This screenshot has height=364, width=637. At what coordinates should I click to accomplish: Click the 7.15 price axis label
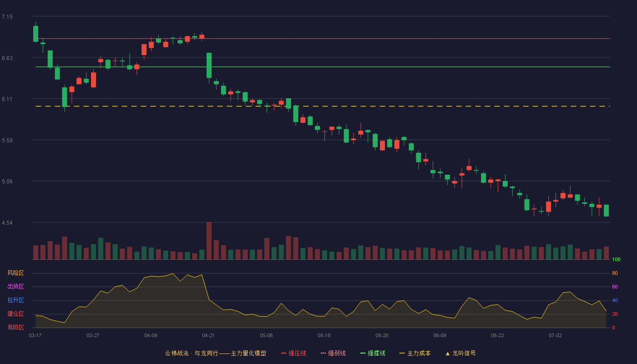[7, 17]
